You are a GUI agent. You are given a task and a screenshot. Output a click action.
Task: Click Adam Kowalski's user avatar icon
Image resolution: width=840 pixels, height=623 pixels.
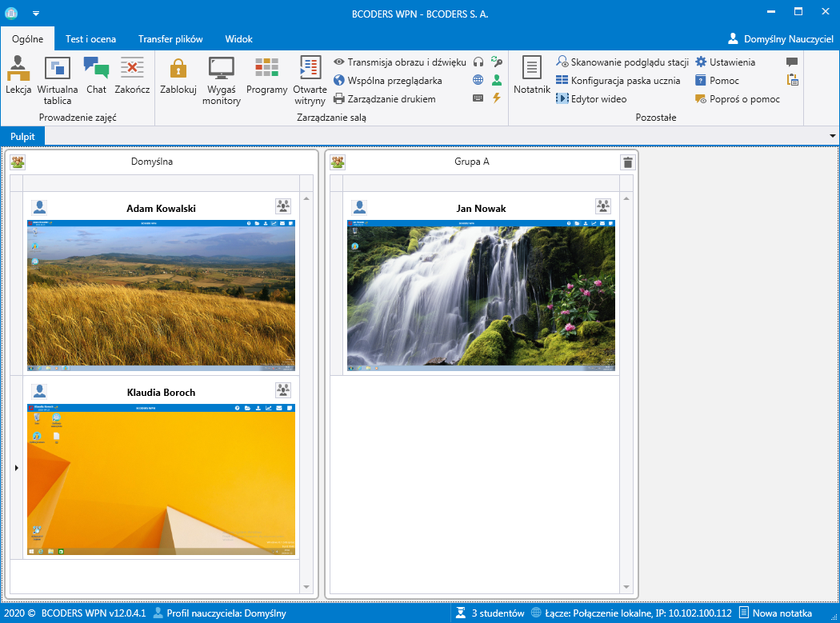tap(39, 207)
